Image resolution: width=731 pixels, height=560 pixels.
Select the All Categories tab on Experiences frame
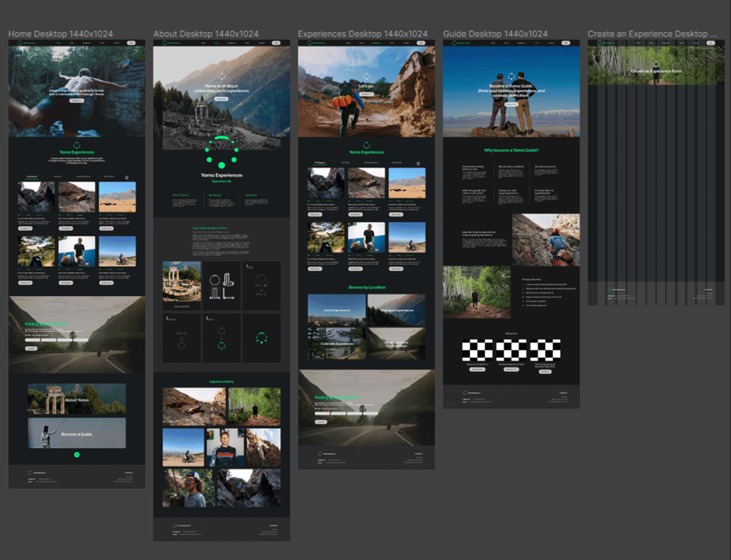click(320, 163)
